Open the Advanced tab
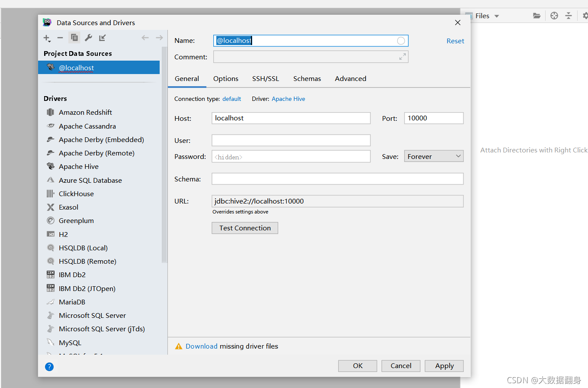The width and height of the screenshot is (588, 388). pos(350,79)
